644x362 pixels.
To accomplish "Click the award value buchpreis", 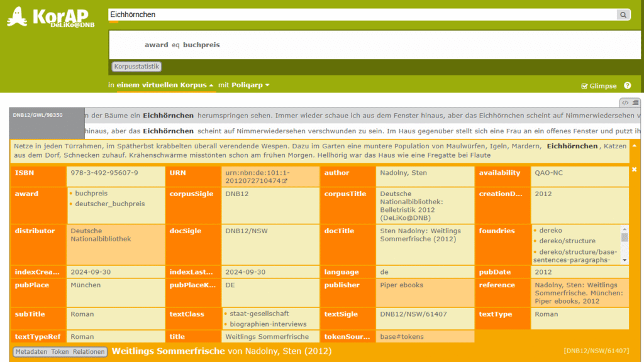I will coord(91,194).
